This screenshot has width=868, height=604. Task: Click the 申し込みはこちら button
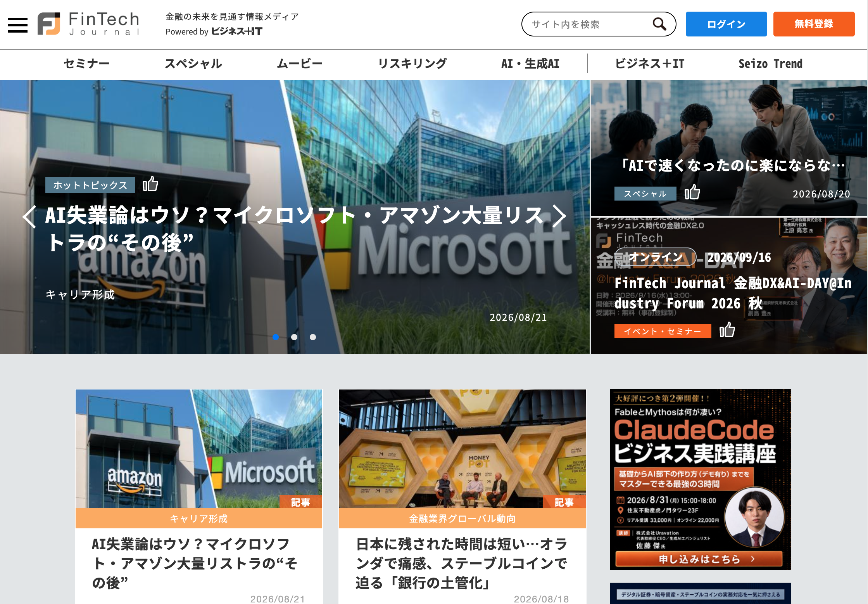pos(699,559)
